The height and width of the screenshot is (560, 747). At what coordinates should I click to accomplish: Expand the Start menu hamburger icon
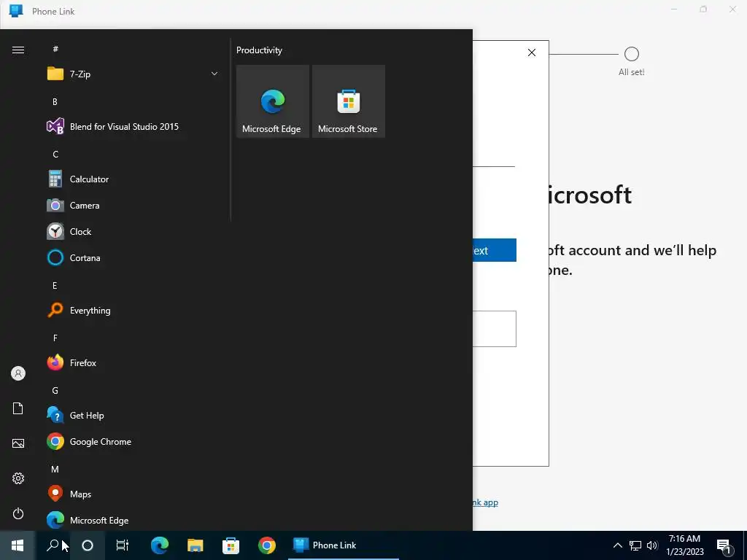[x=18, y=50]
